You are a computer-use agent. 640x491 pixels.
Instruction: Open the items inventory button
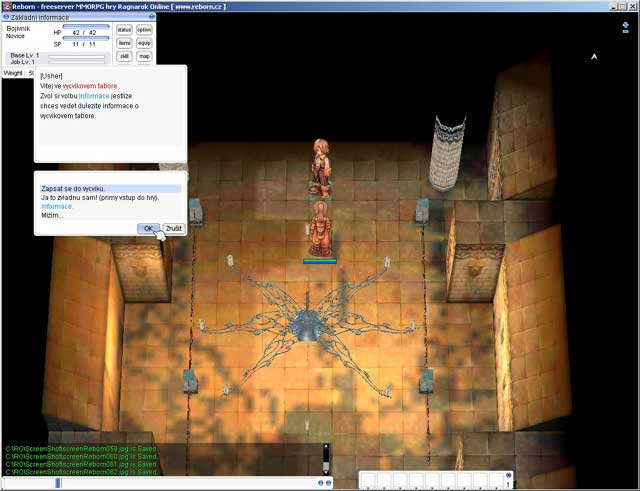[124, 43]
